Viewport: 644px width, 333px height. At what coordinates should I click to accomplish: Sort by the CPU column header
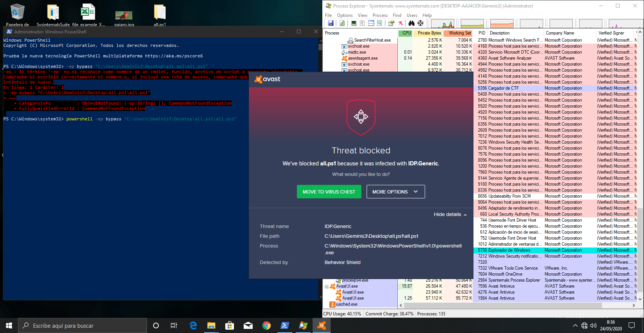point(405,33)
